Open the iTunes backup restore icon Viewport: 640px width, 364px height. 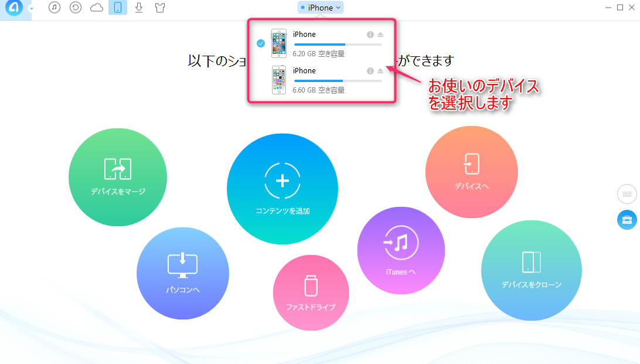pyautogui.click(x=76, y=8)
